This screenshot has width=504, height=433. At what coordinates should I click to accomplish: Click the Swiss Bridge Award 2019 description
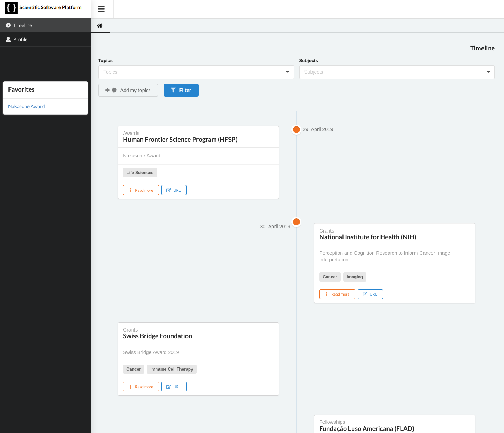click(151, 352)
